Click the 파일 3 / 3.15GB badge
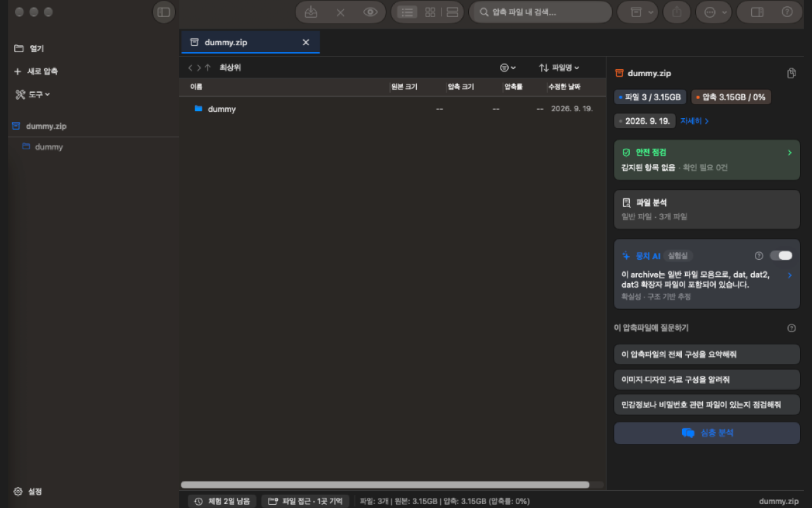Screen dimensions: 812x508 (x=650, y=97)
